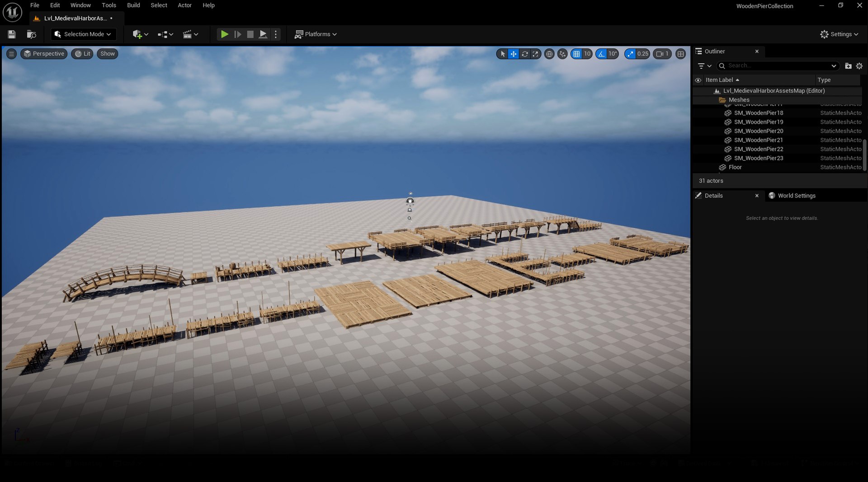
Task: Open the Selection Mode dropdown
Action: click(83, 34)
